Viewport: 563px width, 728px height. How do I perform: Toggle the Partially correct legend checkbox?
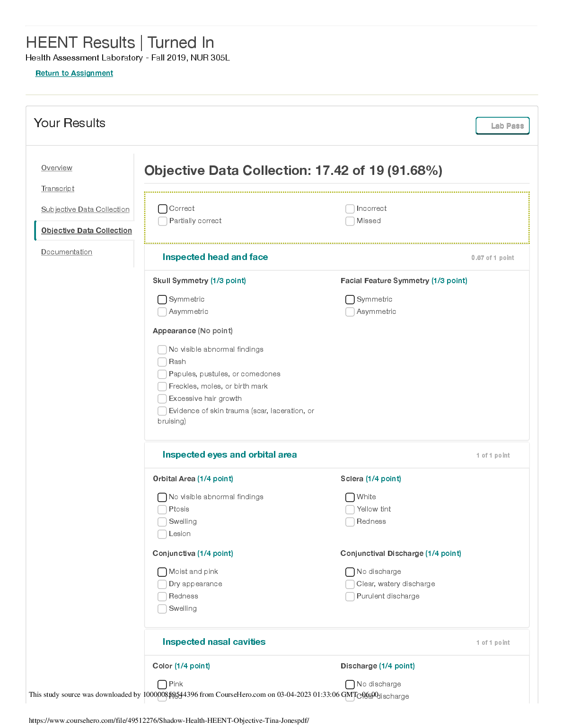pyautogui.click(x=163, y=221)
